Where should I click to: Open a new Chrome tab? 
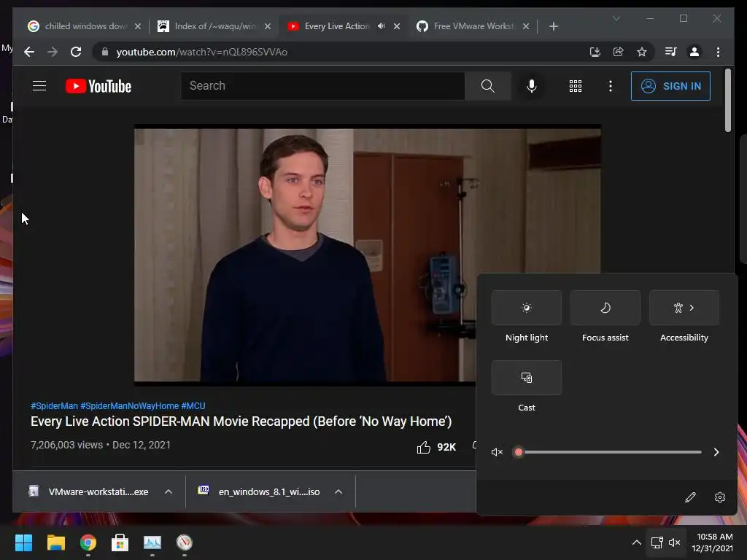[553, 26]
